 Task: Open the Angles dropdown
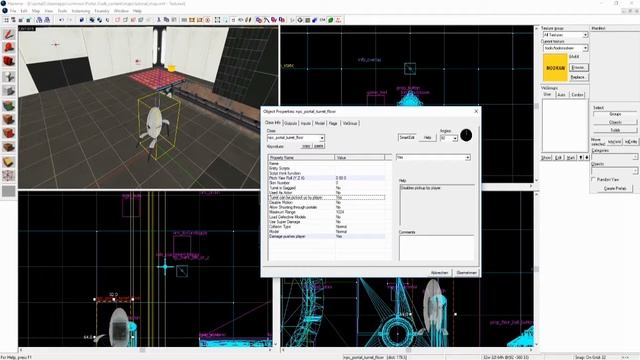pos(455,138)
